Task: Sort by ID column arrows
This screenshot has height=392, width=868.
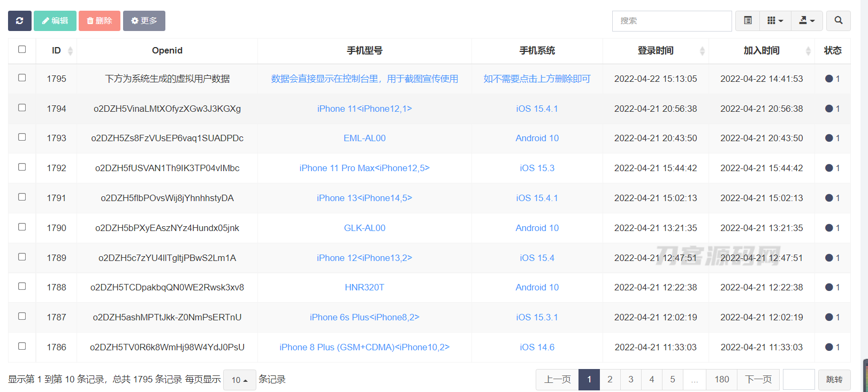Action: [70, 51]
